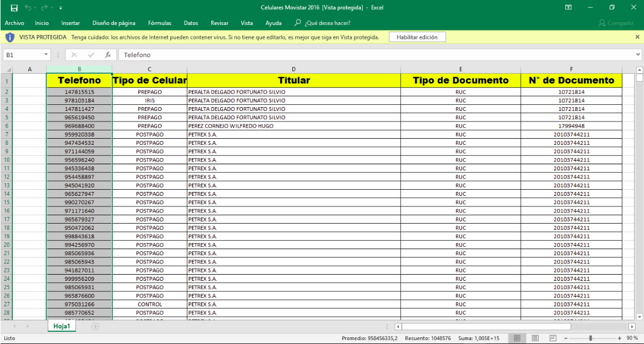This screenshot has width=644, height=344.
Task: Open the Datos tab
Action: pyautogui.click(x=191, y=23)
